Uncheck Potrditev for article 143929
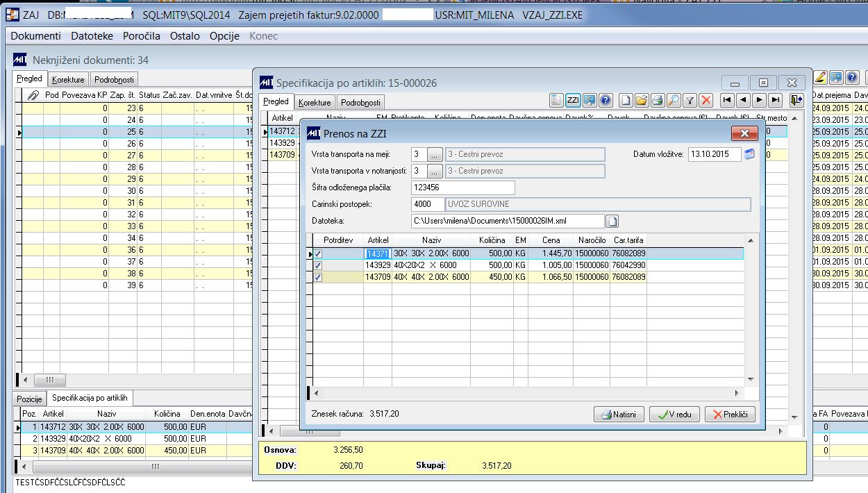 318,265
